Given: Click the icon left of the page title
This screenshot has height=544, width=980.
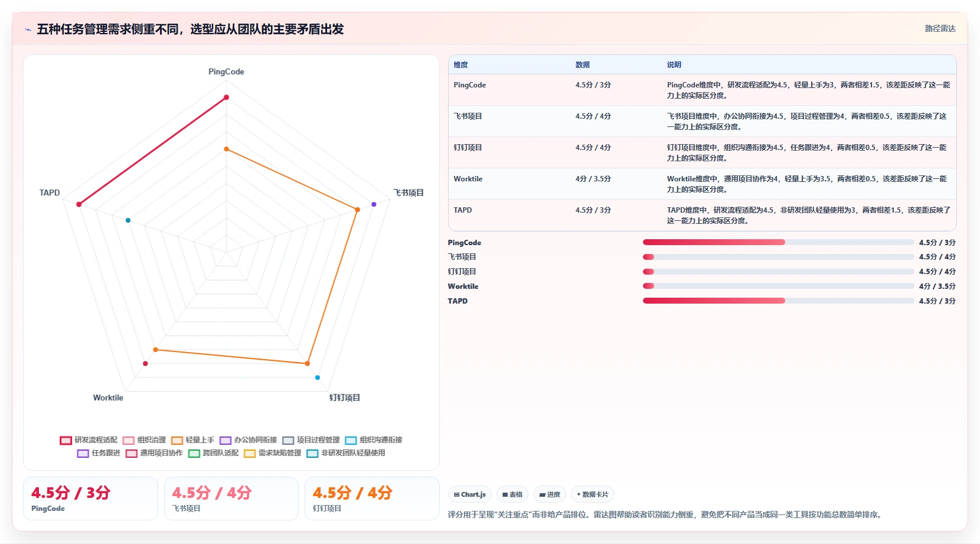Looking at the screenshot, I should 28,30.
